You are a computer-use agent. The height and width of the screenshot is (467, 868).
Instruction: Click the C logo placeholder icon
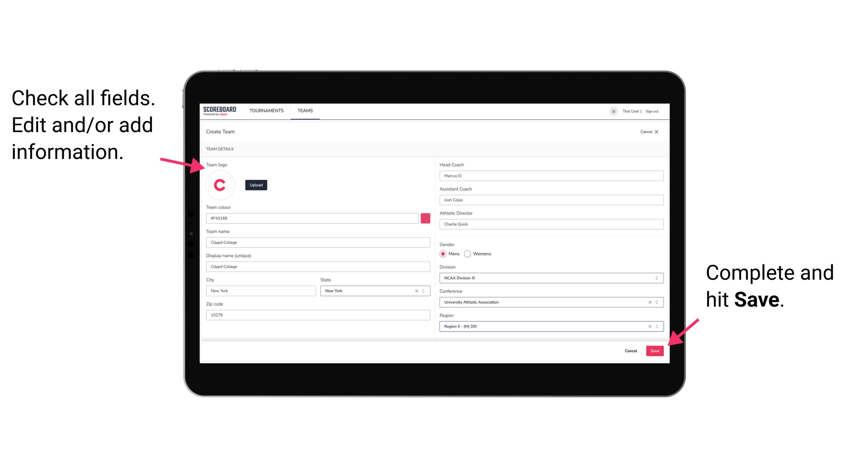(x=220, y=184)
